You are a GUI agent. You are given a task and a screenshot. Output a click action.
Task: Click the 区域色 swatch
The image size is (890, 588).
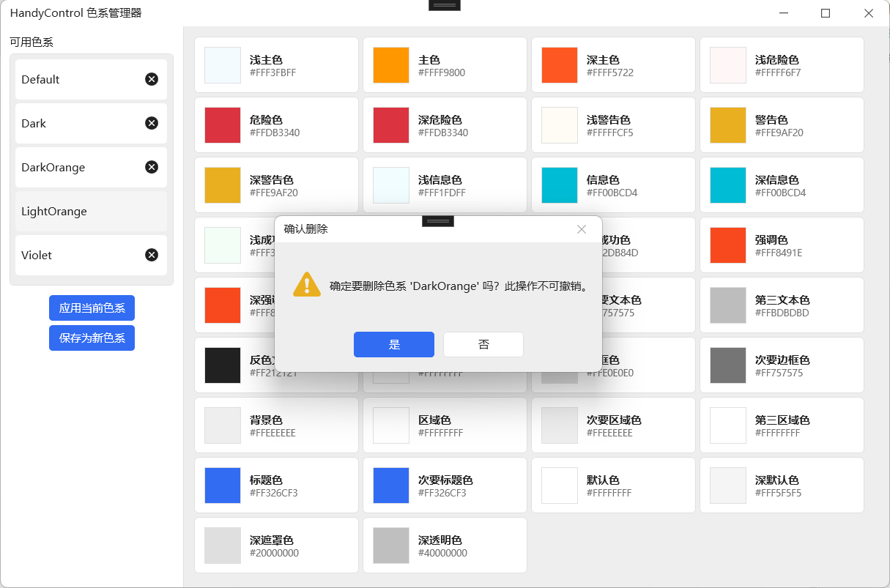pos(391,425)
